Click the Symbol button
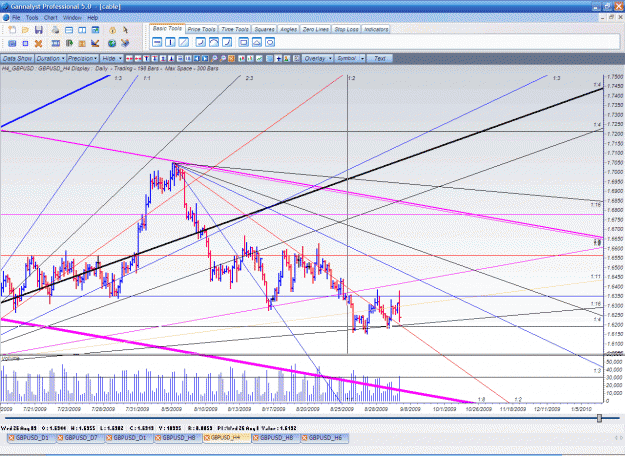The image size is (625, 456). 347,59
